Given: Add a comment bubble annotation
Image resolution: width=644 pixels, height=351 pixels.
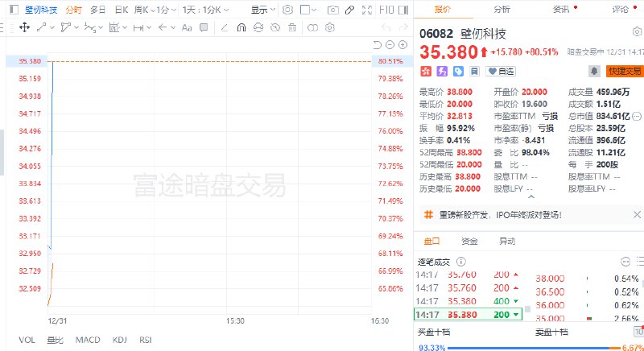Looking at the screenshot, I should (x=204, y=27).
